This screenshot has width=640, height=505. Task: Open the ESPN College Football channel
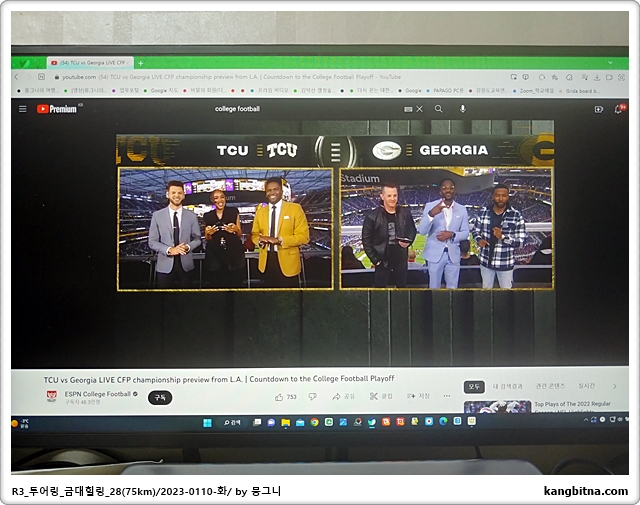[97, 394]
